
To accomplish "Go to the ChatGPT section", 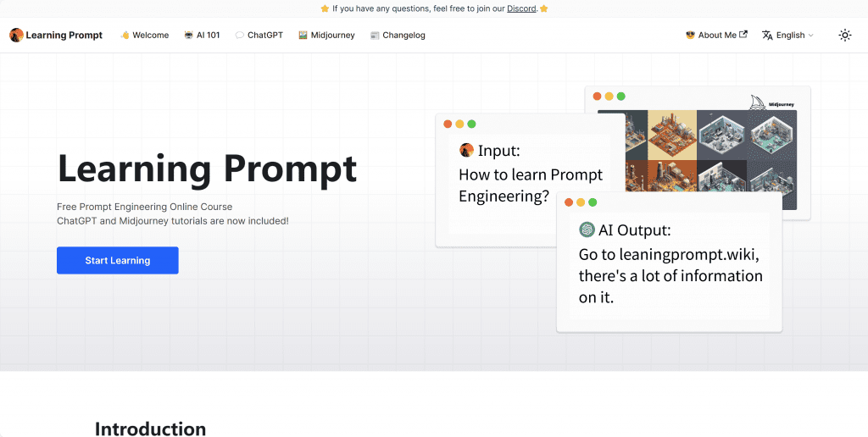I will 259,35.
